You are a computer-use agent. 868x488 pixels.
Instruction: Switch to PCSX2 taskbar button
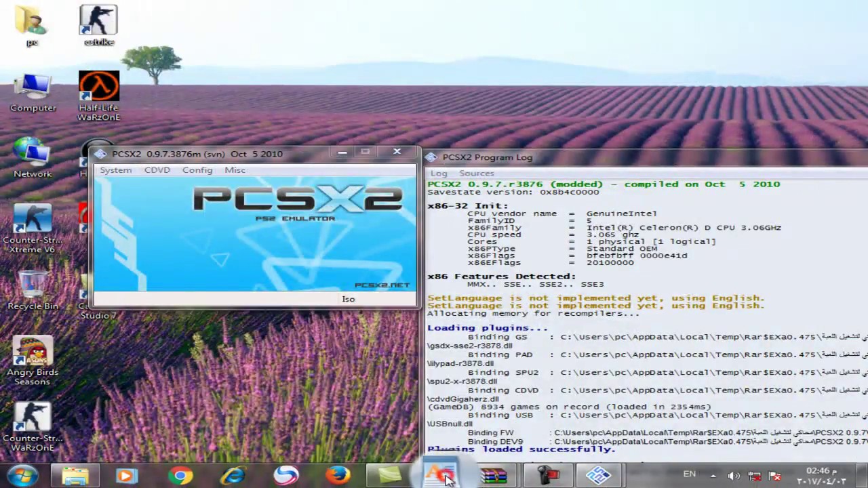(599, 476)
